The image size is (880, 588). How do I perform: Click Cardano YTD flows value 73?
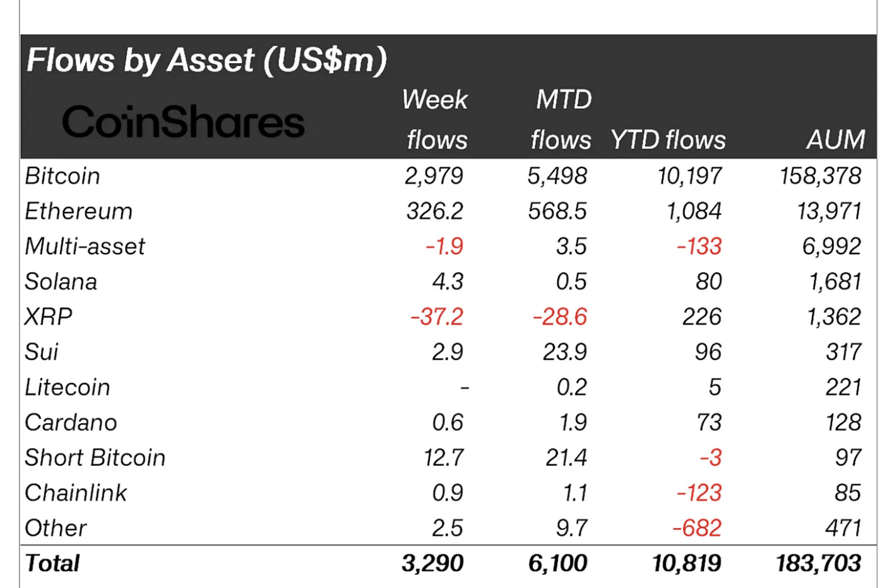[708, 423]
